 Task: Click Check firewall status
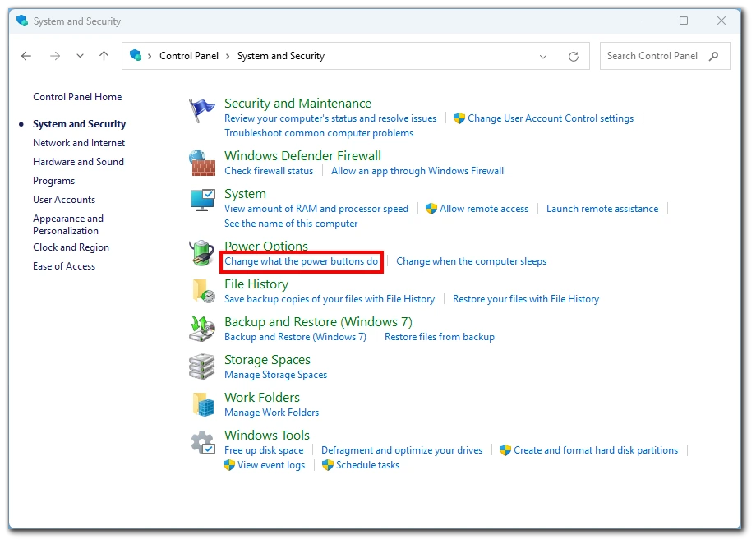[269, 171]
